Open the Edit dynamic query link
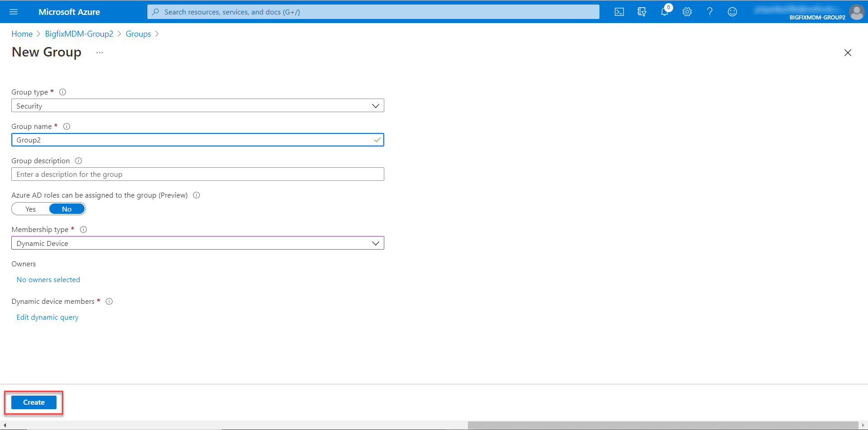 pyautogui.click(x=47, y=317)
